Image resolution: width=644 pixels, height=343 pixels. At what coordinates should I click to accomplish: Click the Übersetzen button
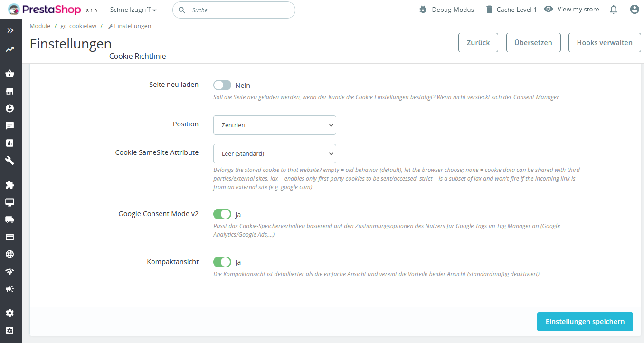point(533,42)
